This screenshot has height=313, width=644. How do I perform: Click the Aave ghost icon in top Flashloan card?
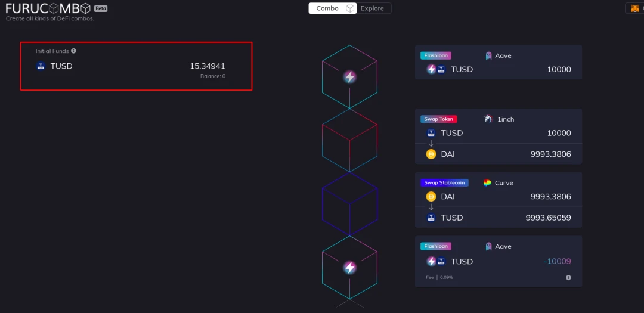coord(489,55)
